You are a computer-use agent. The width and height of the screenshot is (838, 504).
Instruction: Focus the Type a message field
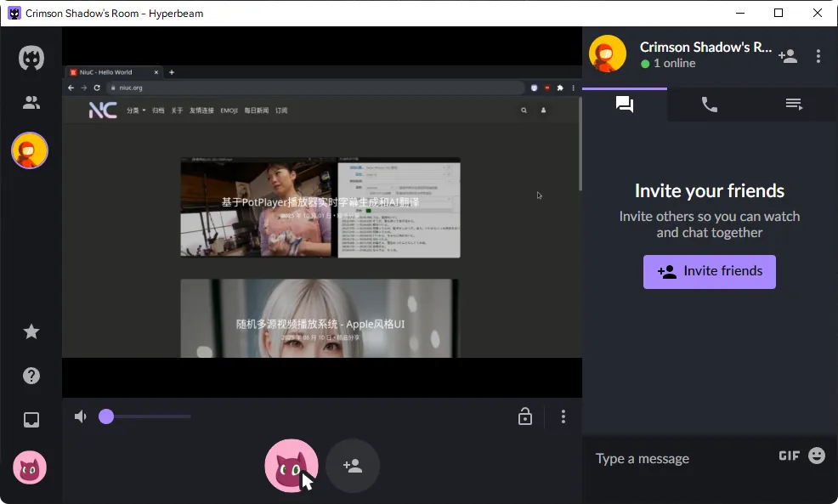[680, 459]
